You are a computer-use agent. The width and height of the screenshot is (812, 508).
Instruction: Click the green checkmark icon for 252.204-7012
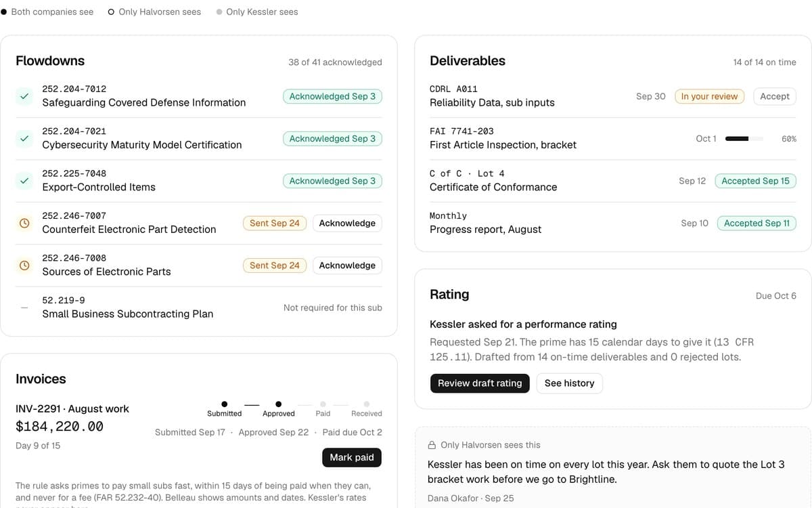pyautogui.click(x=24, y=96)
